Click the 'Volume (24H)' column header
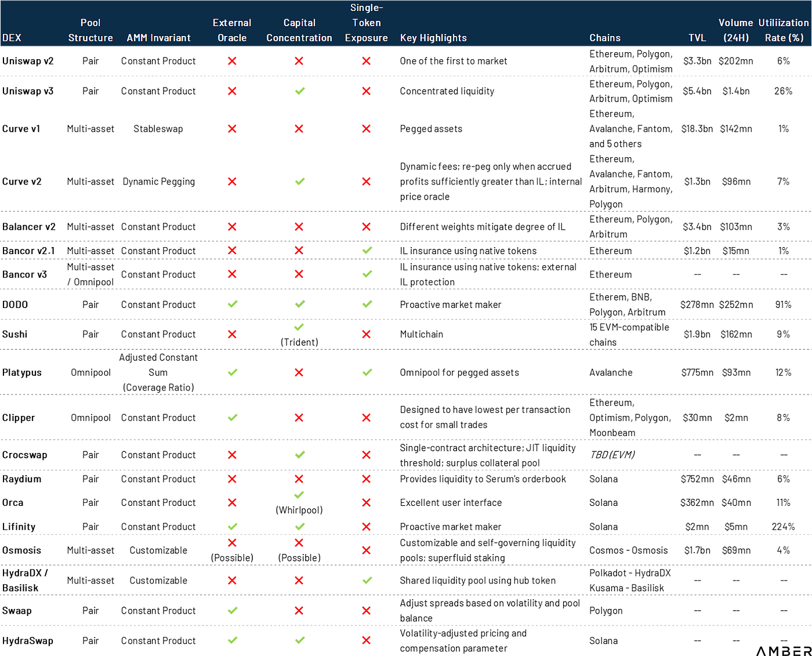Image resolution: width=812 pixels, height=656 pixels. pyautogui.click(x=736, y=30)
